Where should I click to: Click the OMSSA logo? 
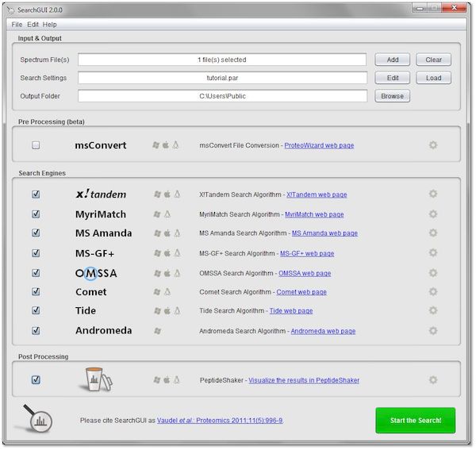tap(96, 273)
